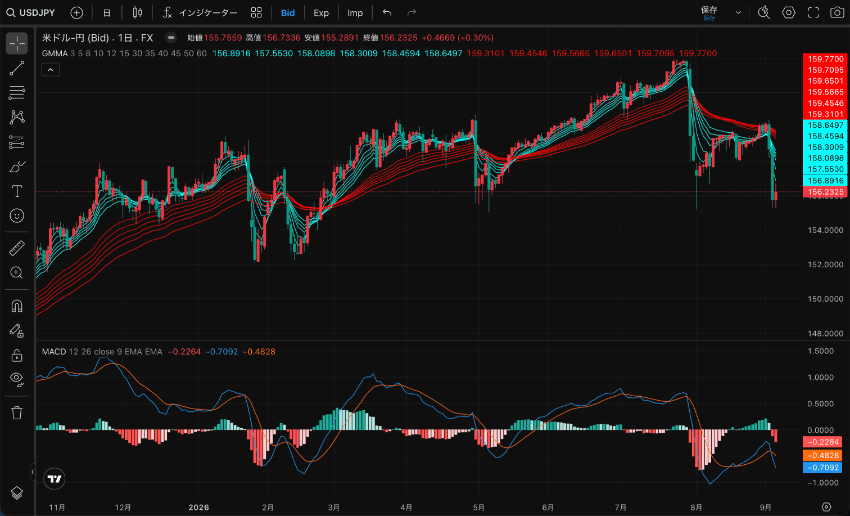Click the small panel collapse arrow at left edge
Screen dimensions: 850x516
[33, 472]
